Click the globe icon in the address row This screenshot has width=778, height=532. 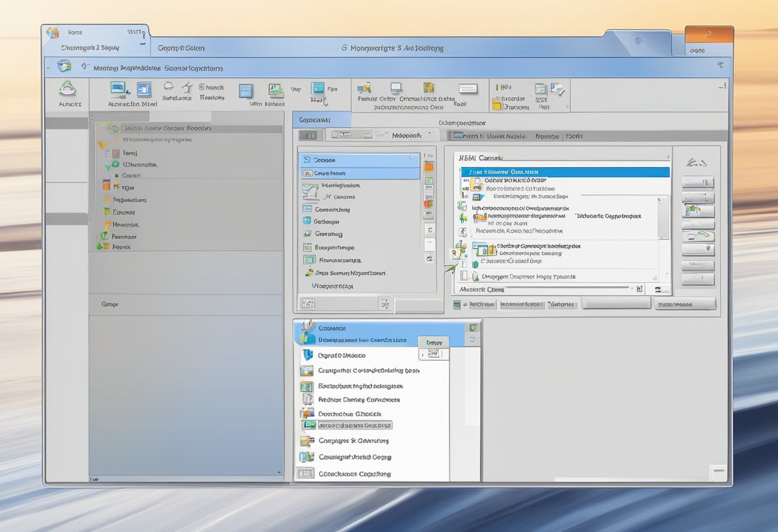(x=63, y=66)
